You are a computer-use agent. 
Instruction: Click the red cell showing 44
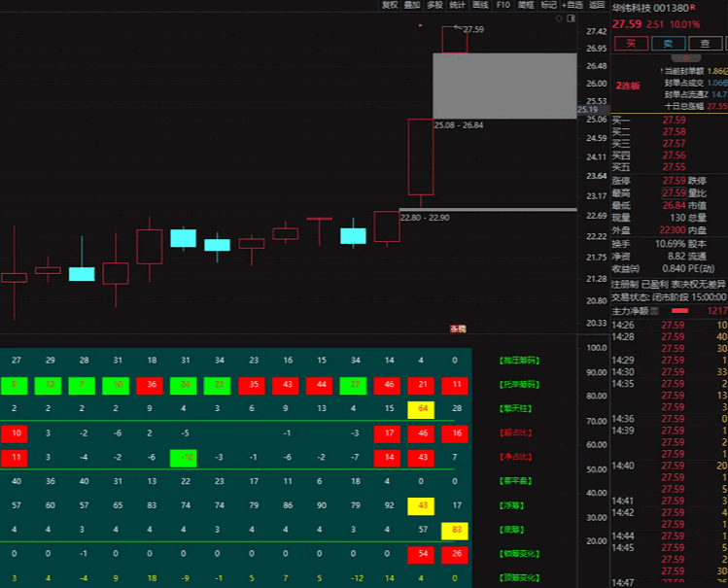tap(320, 386)
